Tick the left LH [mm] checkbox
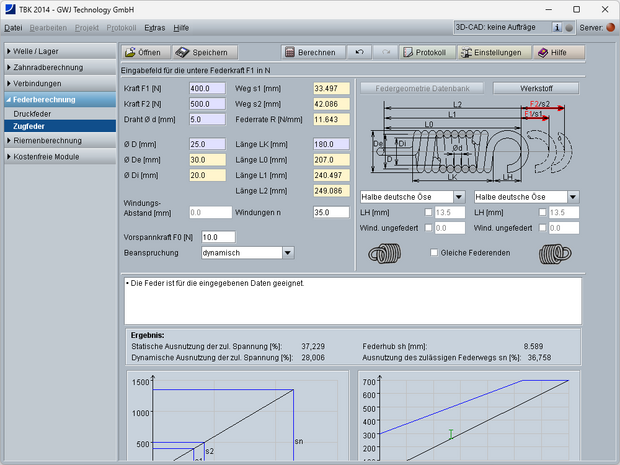 (x=428, y=212)
